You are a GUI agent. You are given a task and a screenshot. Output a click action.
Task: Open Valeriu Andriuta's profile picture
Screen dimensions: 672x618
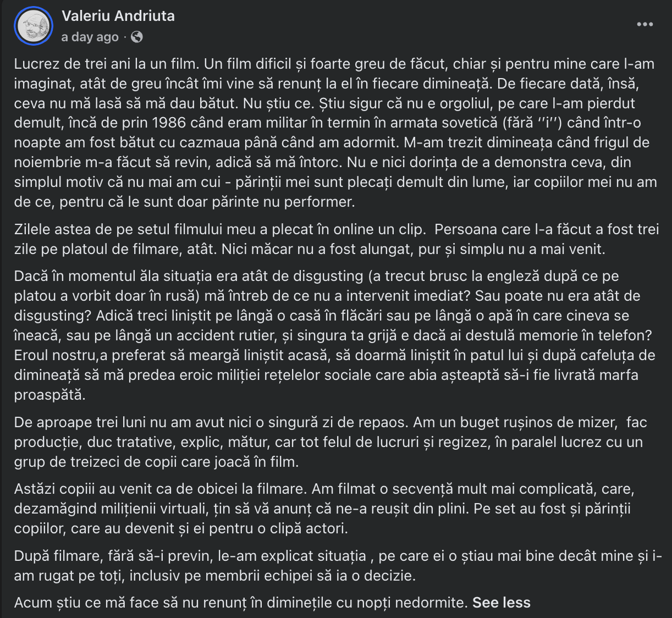click(34, 26)
